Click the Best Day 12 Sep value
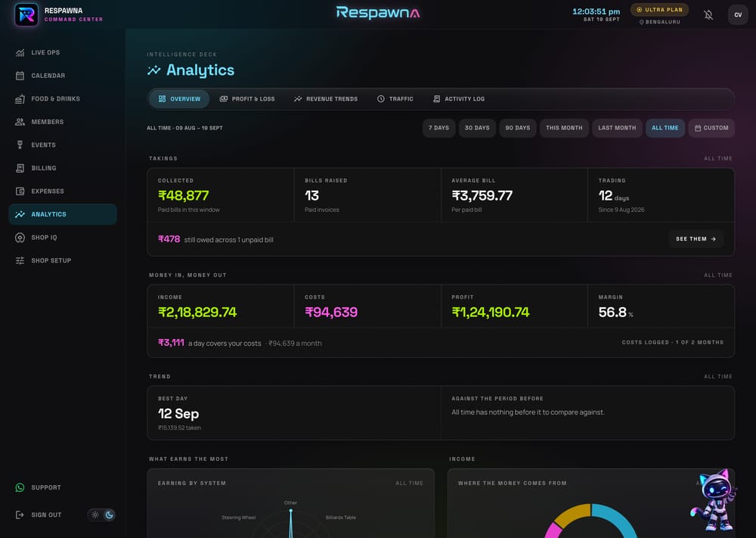The height and width of the screenshot is (538, 756). [x=178, y=414]
